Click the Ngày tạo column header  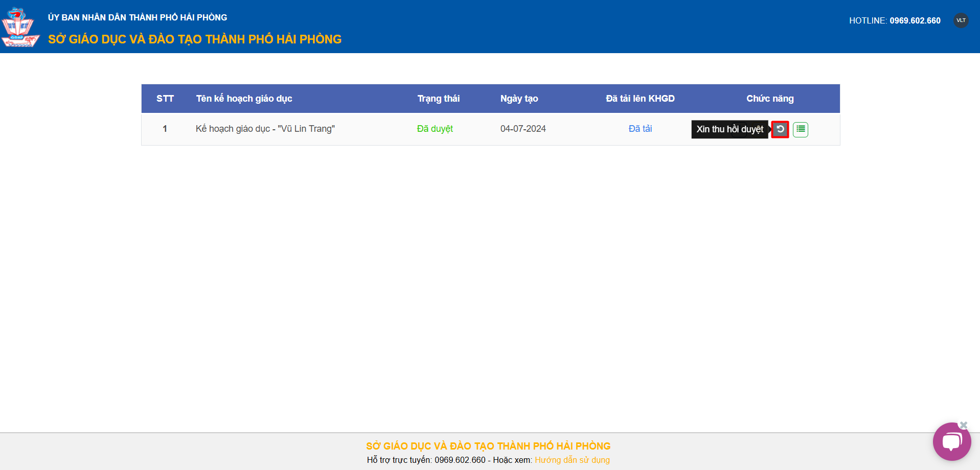coord(519,99)
